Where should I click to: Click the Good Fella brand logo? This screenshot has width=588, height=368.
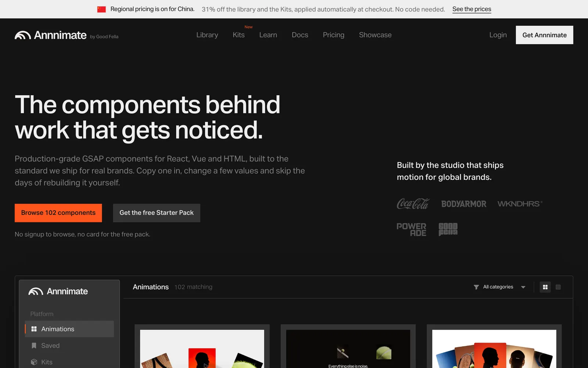click(x=448, y=229)
